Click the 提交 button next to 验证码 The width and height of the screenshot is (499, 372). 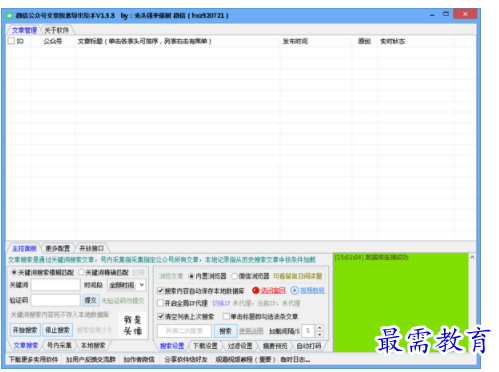(90, 300)
